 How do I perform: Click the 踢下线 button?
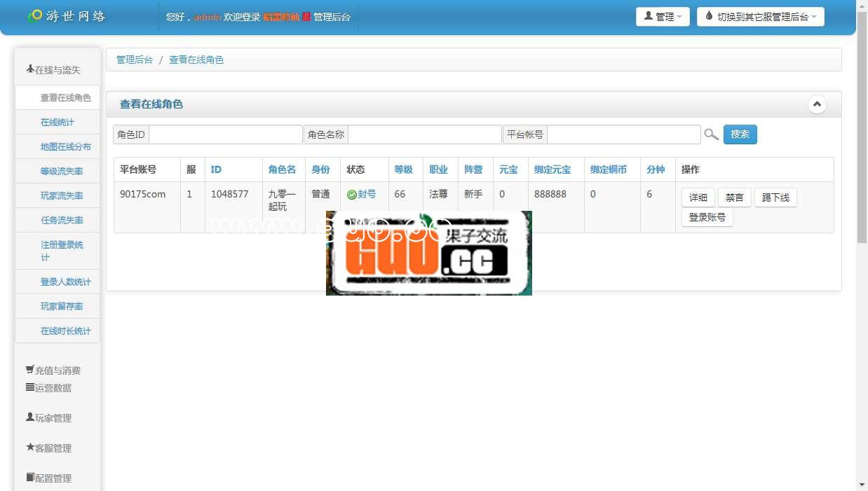coord(775,198)
